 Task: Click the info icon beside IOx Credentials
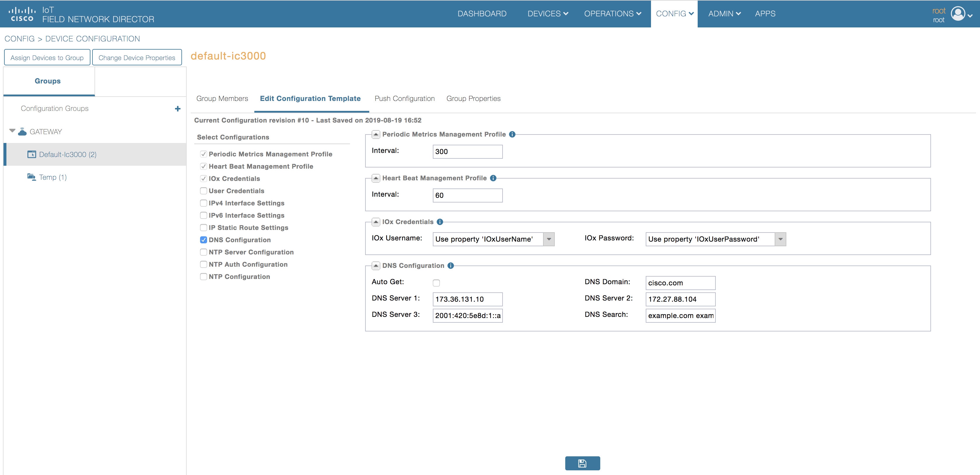(x=440, y=221)
